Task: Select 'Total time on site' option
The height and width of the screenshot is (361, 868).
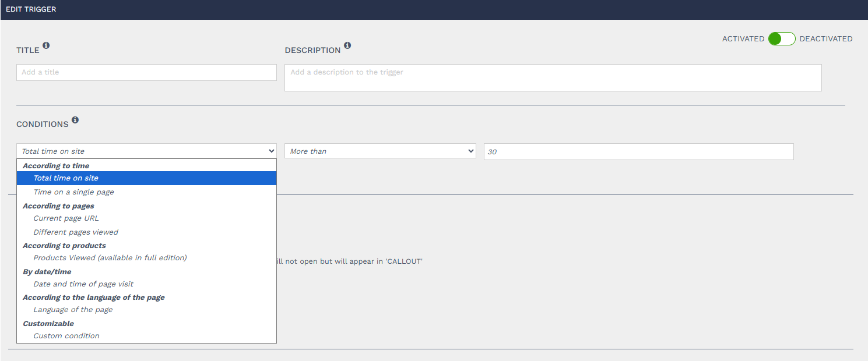Action: 66,178
